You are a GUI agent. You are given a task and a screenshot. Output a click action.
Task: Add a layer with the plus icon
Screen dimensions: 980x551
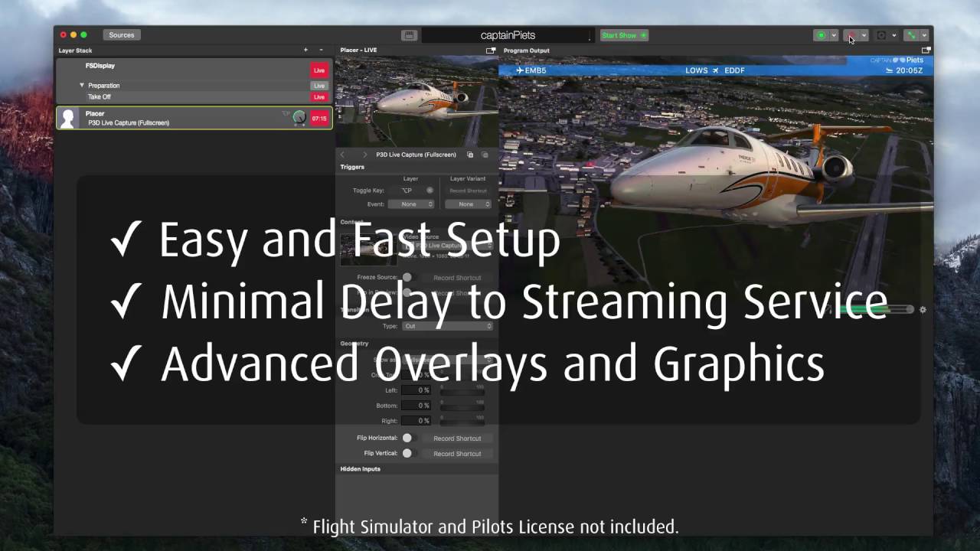click(x=305, y=50)
